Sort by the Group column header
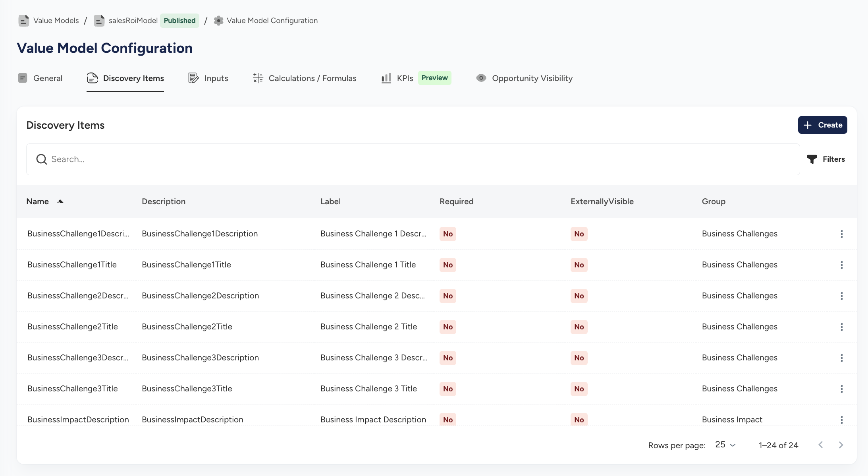 coord(713,201)
